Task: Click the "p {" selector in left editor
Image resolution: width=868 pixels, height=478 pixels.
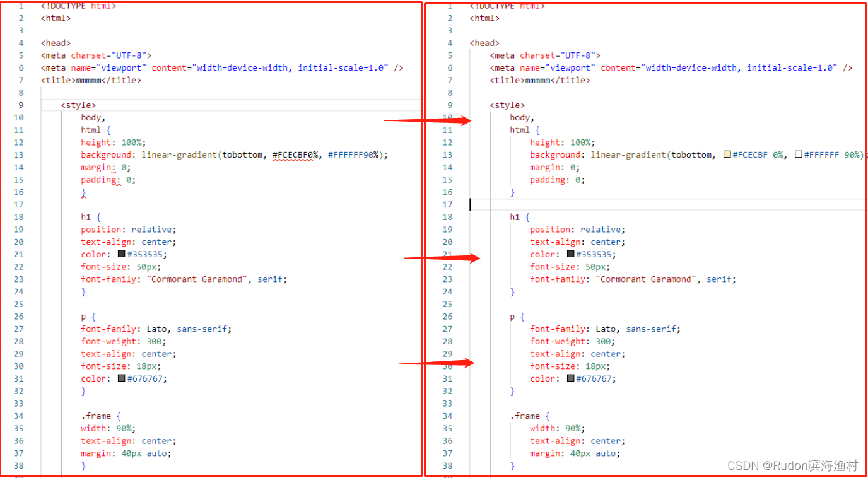Action: [x=88, y=317]
